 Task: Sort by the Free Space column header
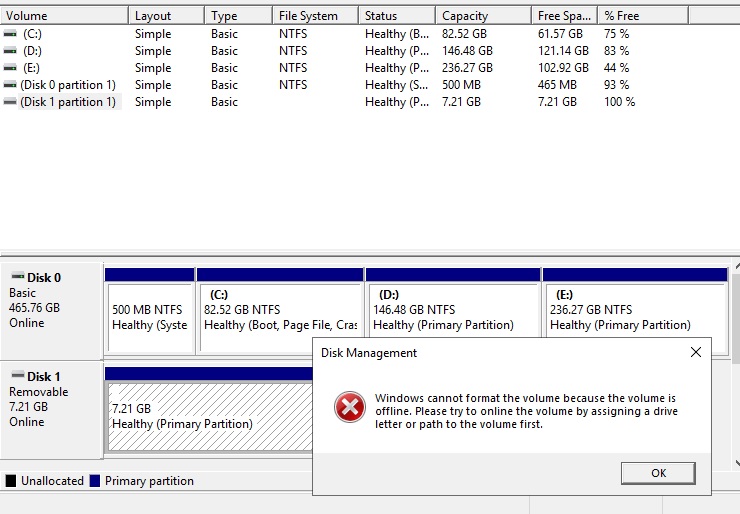point(565,16)
